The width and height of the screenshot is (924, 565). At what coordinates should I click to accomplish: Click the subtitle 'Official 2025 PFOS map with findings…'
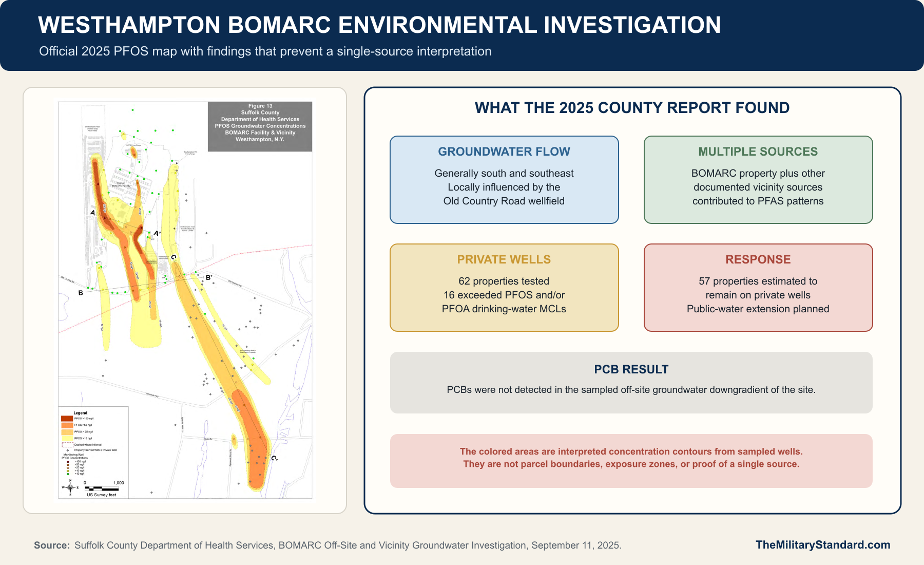(x=265, y=51)
